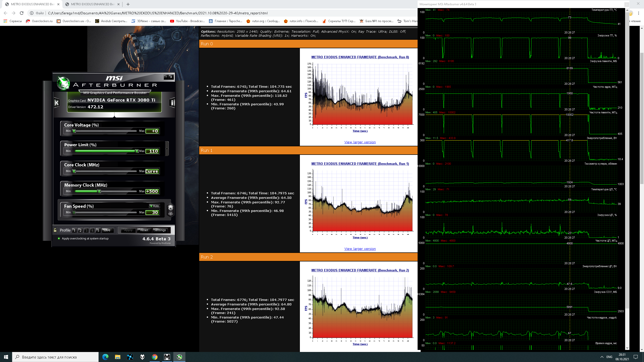644x362 pixels.
Task: Click the MSI Afterburner dragon logo
Action: pyautogui.click(x=63, y=83)
